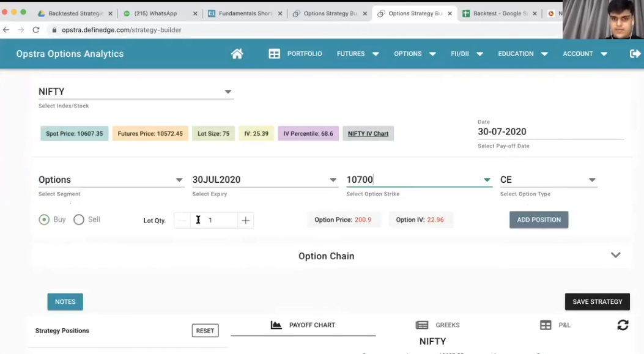This screenshot has height=354, width=644.
Task: Go back using browser back arrow
Action: (7, 29)
